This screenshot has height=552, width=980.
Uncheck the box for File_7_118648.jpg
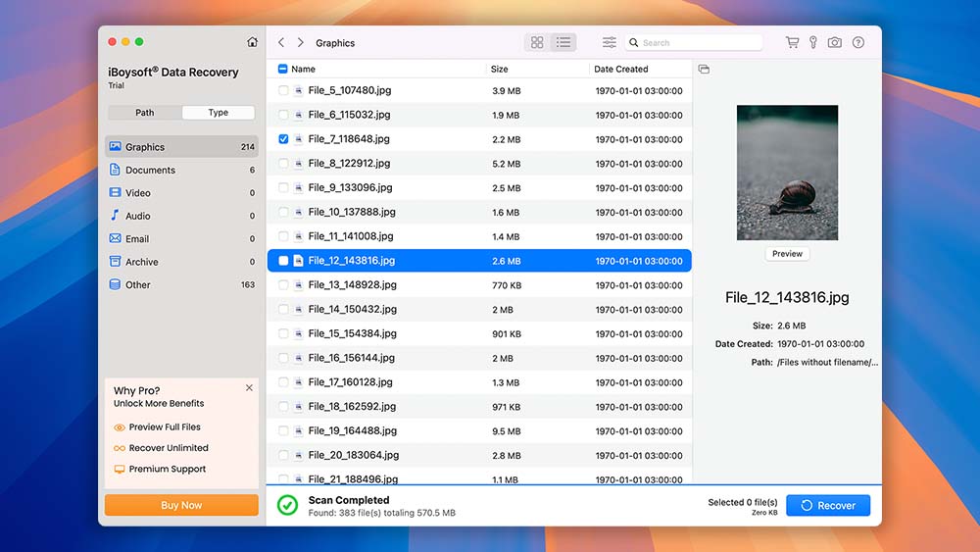[283, 139]
